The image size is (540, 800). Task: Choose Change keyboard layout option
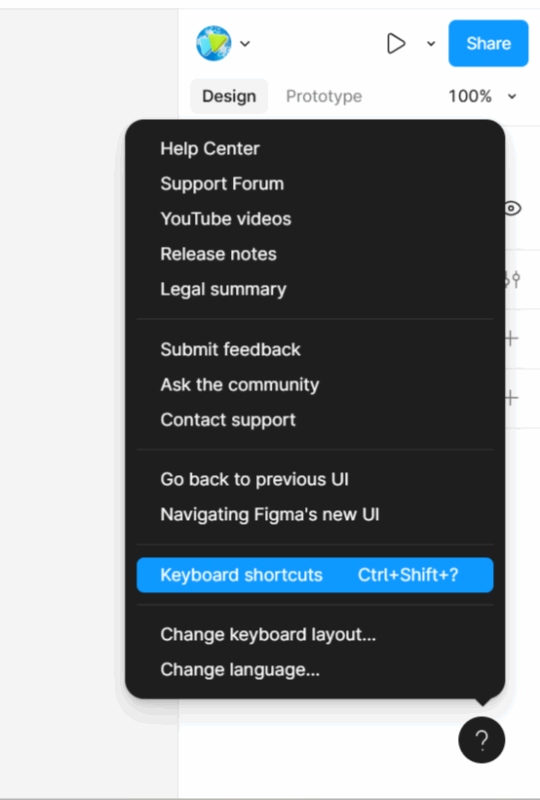(315, 635)
